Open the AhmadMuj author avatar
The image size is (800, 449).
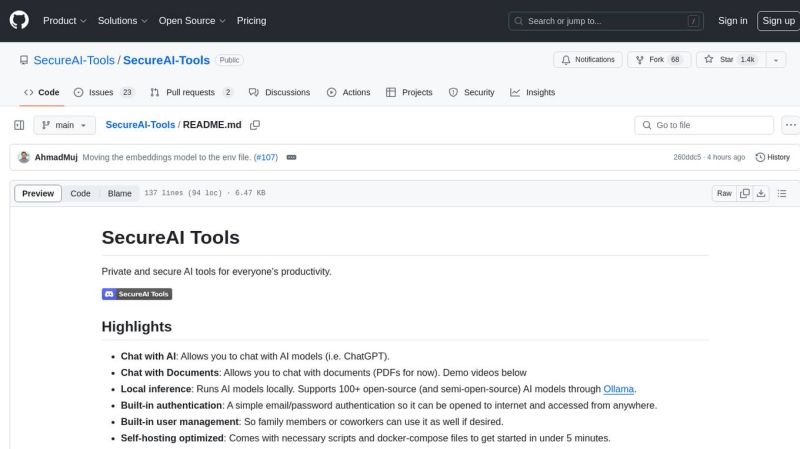23,157
